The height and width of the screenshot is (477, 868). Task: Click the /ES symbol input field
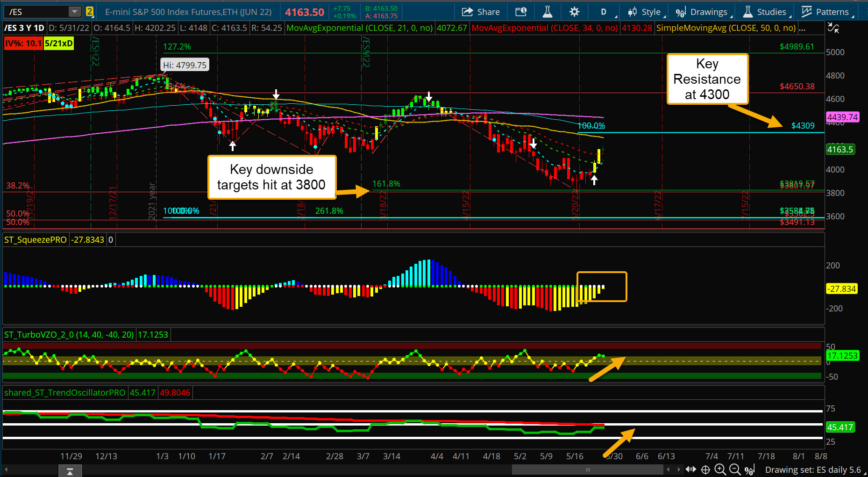click(37, 12)
